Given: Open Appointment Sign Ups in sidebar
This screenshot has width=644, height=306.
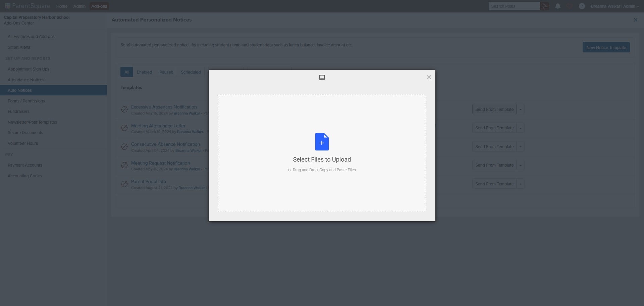Looking at the screenshot, I should (29, 69).
